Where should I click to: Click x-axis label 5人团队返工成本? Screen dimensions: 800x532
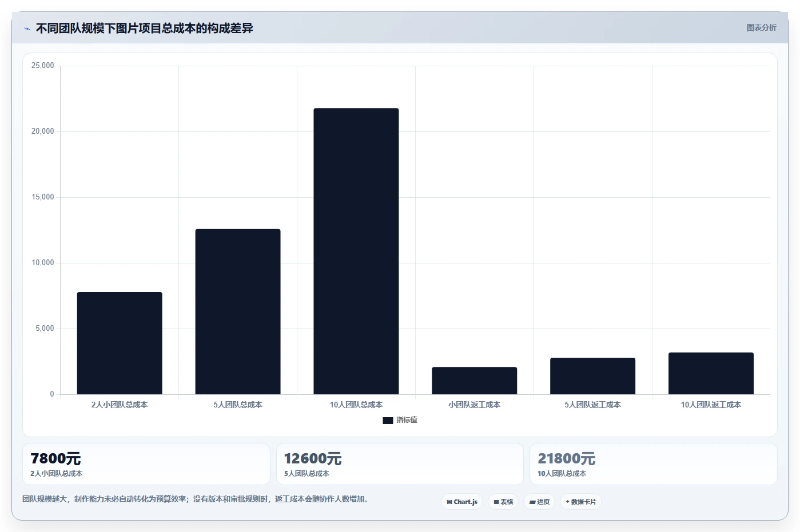(x=593, y=405)
